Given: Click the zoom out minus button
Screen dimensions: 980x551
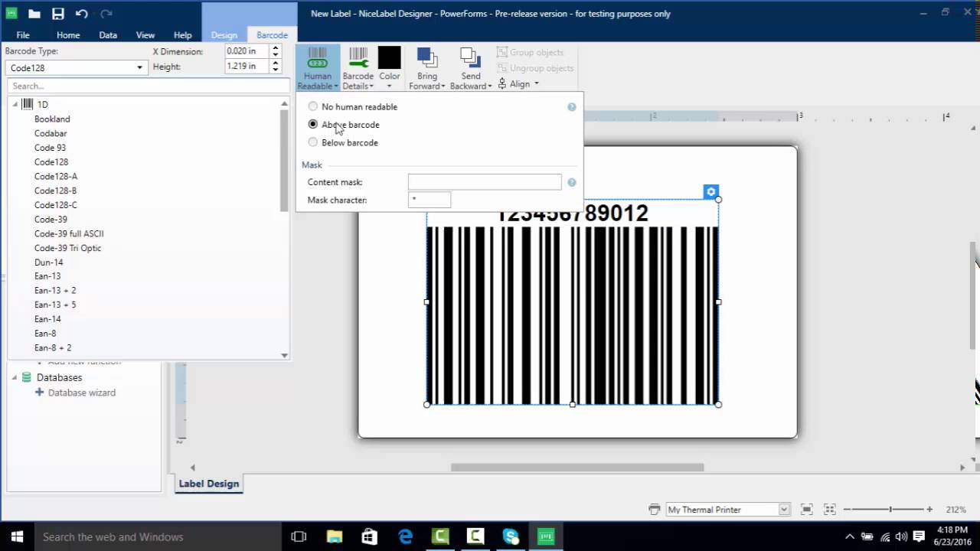Looking at the screenshot, I should pyautogui.click(x=847, y=509).
